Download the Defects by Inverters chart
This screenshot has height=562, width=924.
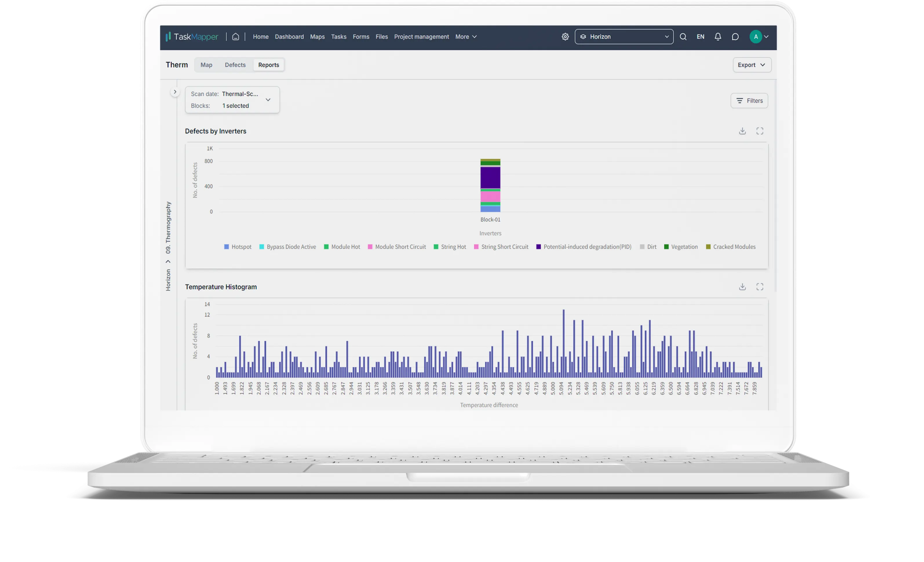742,131
